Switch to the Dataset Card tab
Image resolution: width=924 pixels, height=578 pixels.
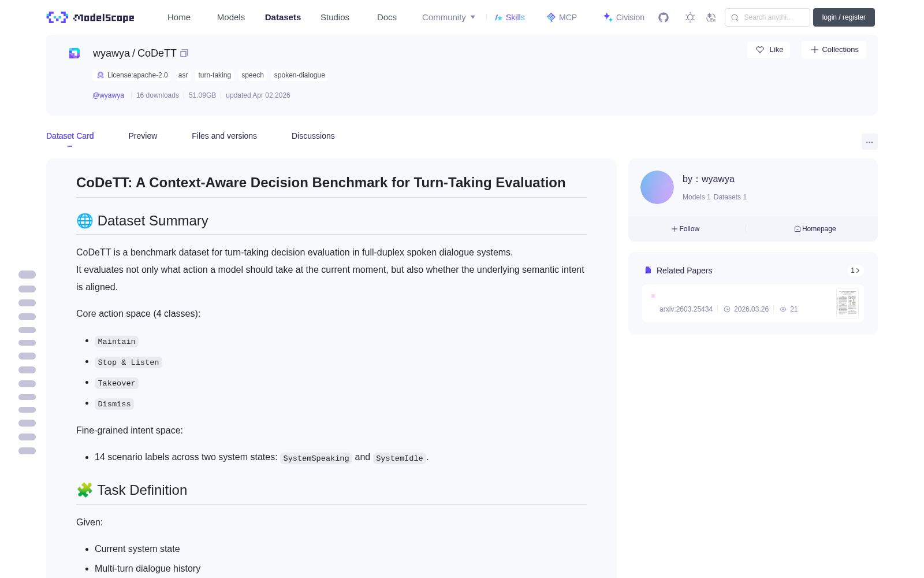coord(70,136)
